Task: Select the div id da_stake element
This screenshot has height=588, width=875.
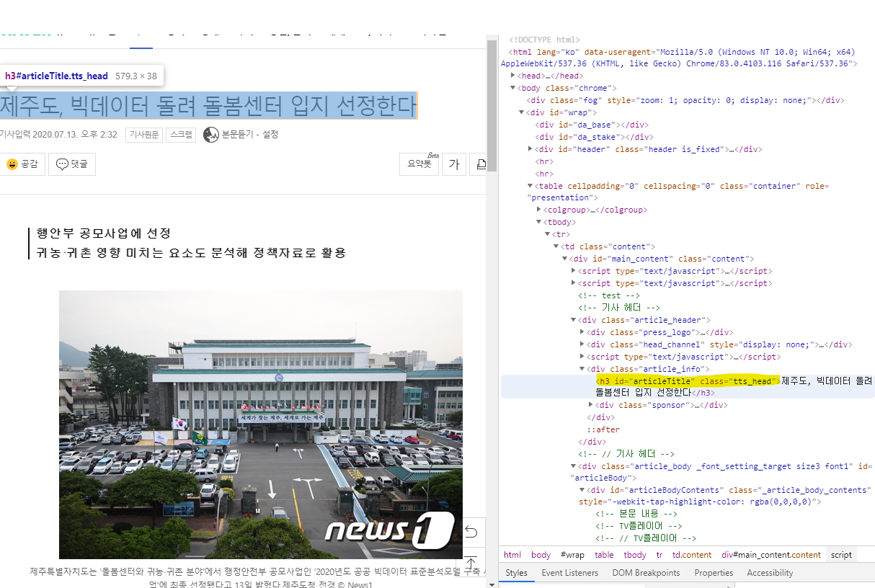Action: point(593,137)
